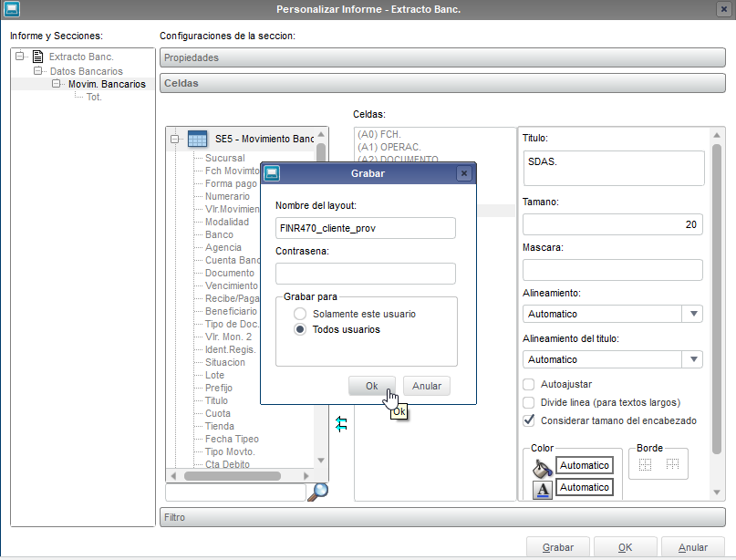Select the Tienda field
This screenshot has height=560, width=736.
(219, 426)
